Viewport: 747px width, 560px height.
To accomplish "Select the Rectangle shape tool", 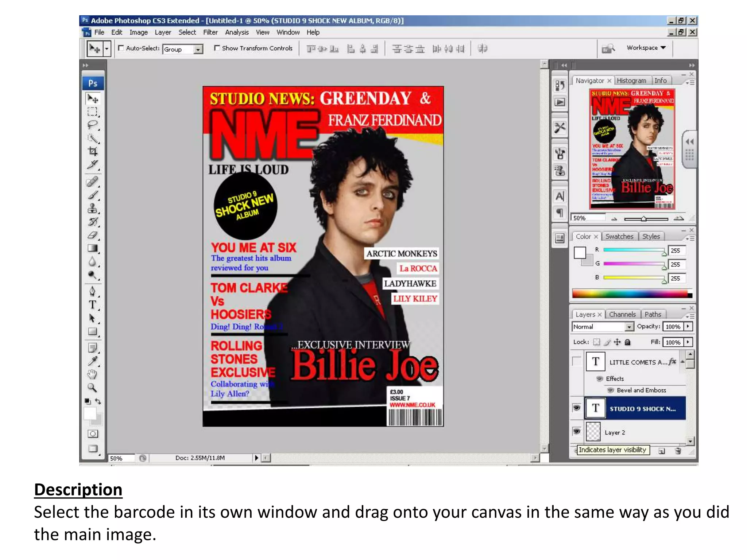I will pyautogui.click(x=93, y=332).
